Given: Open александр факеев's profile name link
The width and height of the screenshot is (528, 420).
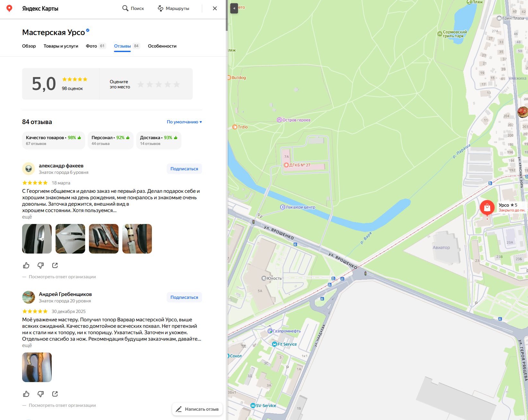Looking at the screenshot, I should tap(61, 166).
